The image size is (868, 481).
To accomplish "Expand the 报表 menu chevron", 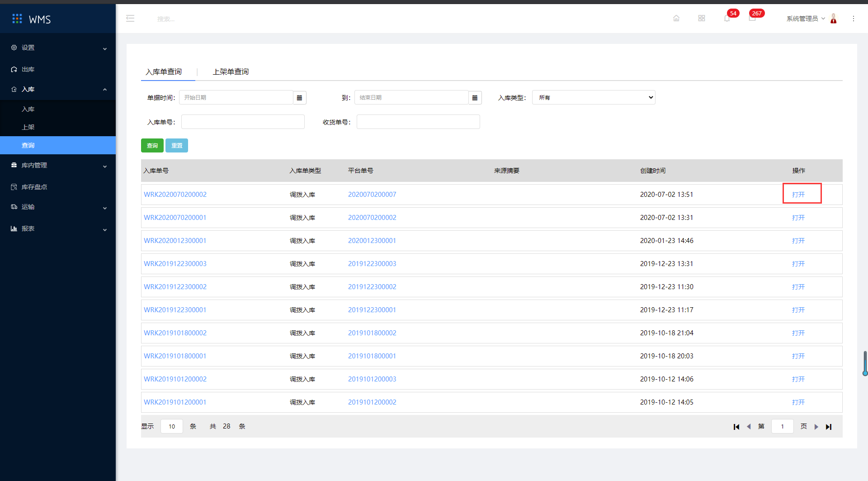I will coord(105,230).
